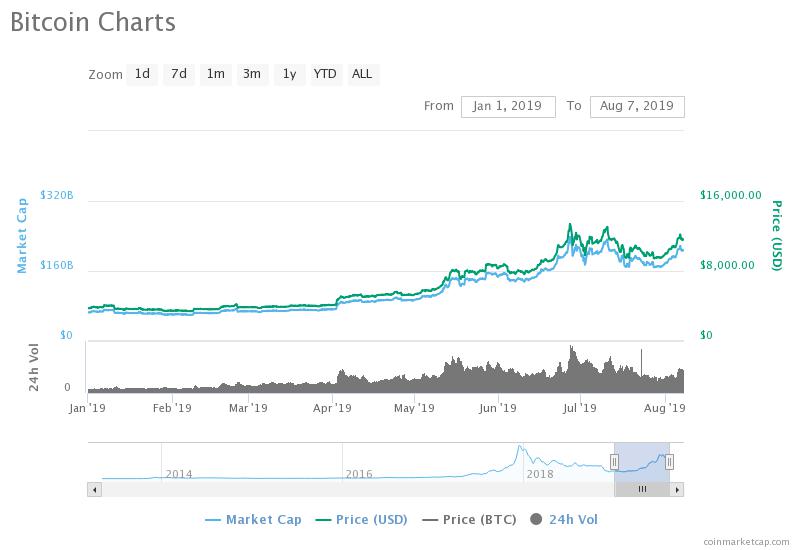Click the Feb '19 axis label
This screenshot has width=800, height=550.
click(172, 408)
